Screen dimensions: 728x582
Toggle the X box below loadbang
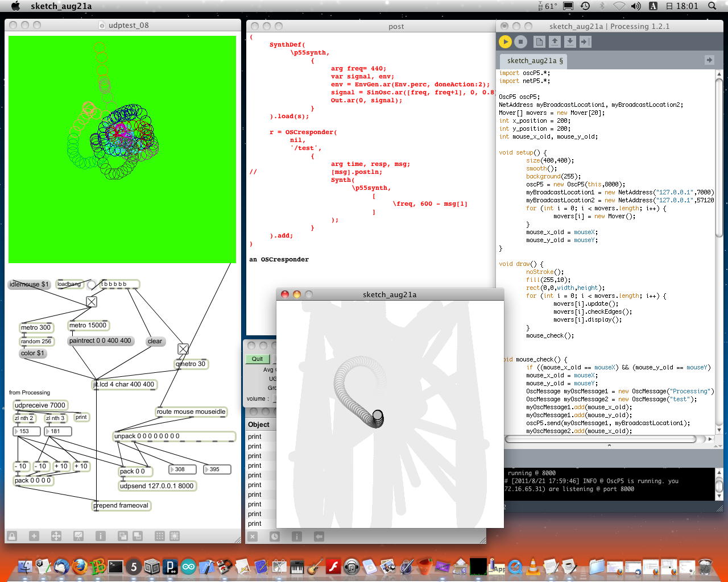coord(92,302)
